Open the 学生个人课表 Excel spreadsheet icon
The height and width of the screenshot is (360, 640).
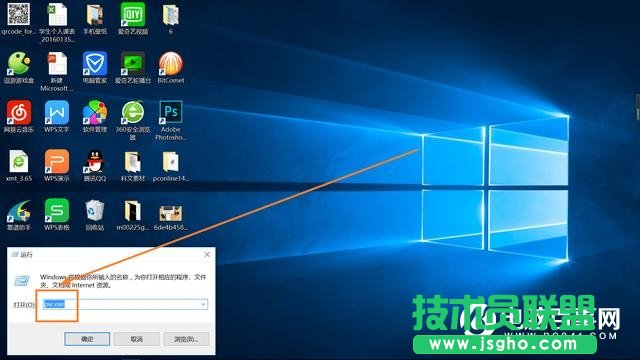57,14
